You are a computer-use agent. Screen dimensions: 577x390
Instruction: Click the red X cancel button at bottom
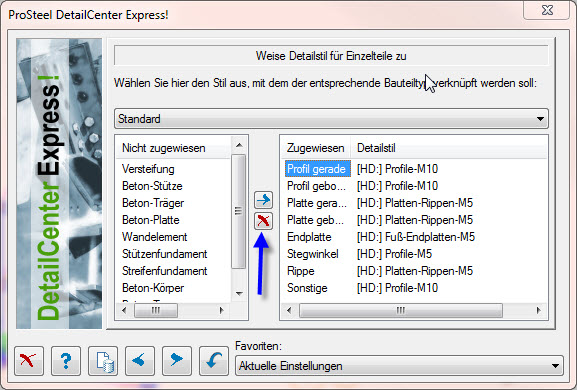click(x=29, y=361)
